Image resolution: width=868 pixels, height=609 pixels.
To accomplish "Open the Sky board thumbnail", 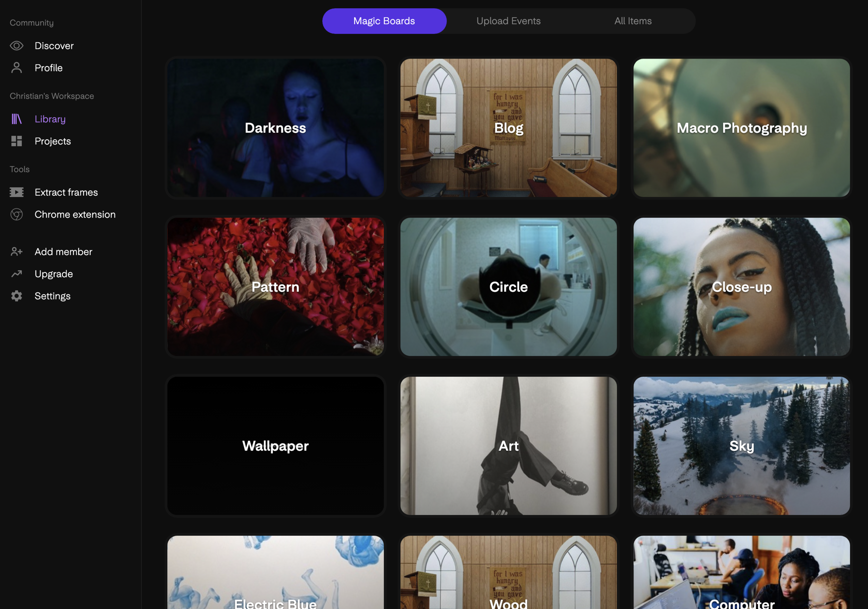I will coord(741,446).
